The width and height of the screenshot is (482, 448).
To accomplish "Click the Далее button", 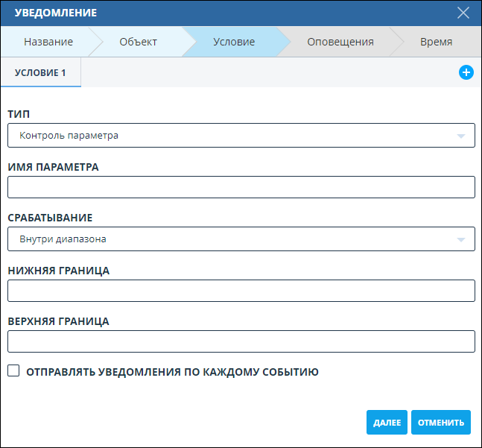I will point(387,422).
